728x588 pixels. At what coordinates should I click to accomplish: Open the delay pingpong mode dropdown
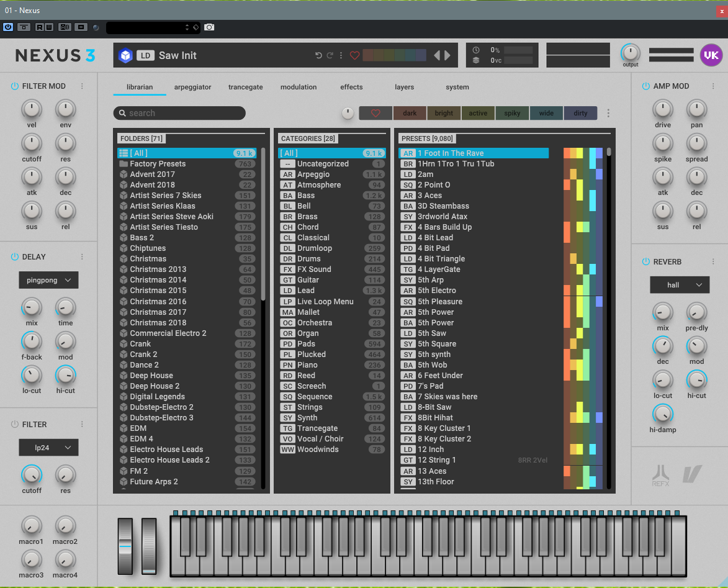click(x=48, y=280)
